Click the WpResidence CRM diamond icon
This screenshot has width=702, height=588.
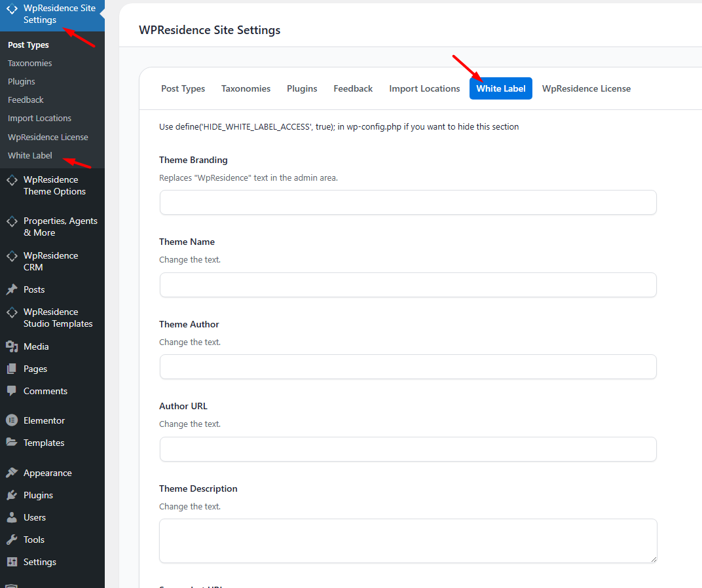(12, 256)
